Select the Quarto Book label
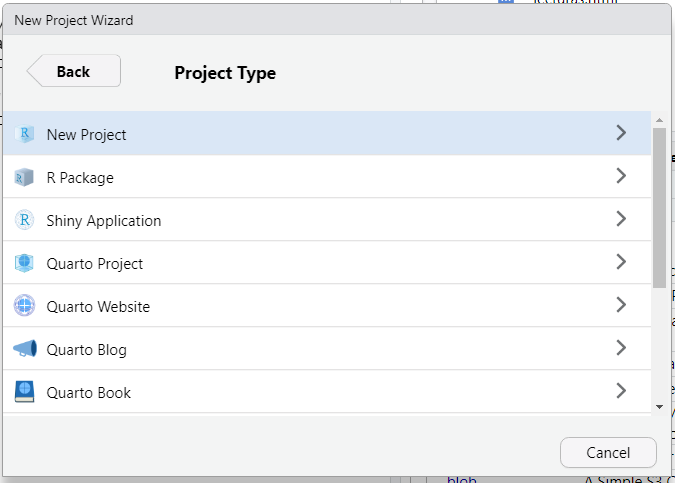Viewport: 675px width, 483px height. pyautogui.click(x=89, y=393)
